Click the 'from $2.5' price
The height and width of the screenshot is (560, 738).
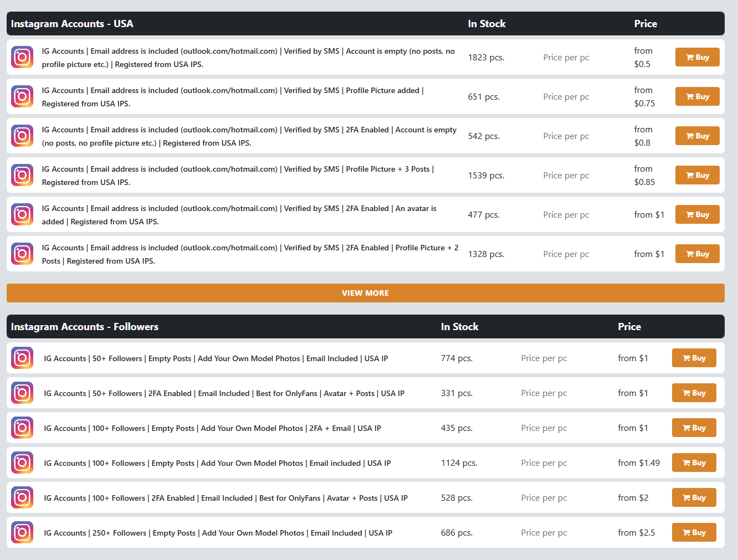[637, 533]
